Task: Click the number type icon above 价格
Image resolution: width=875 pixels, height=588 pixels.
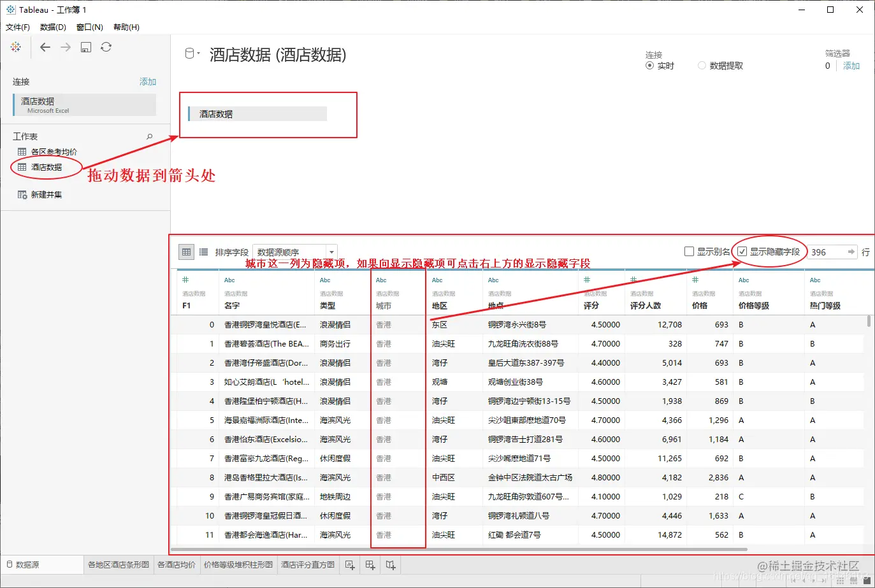Action: coord(695,280)
